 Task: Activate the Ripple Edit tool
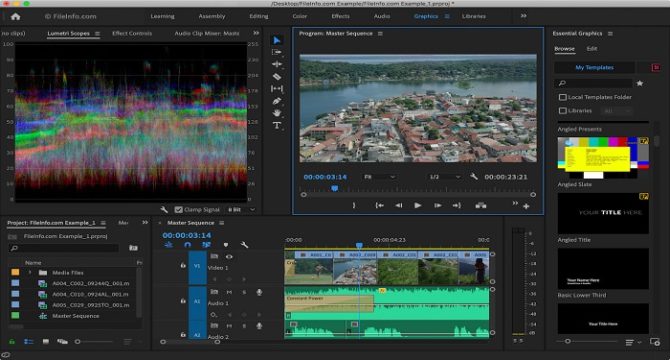tap(277, 64)
